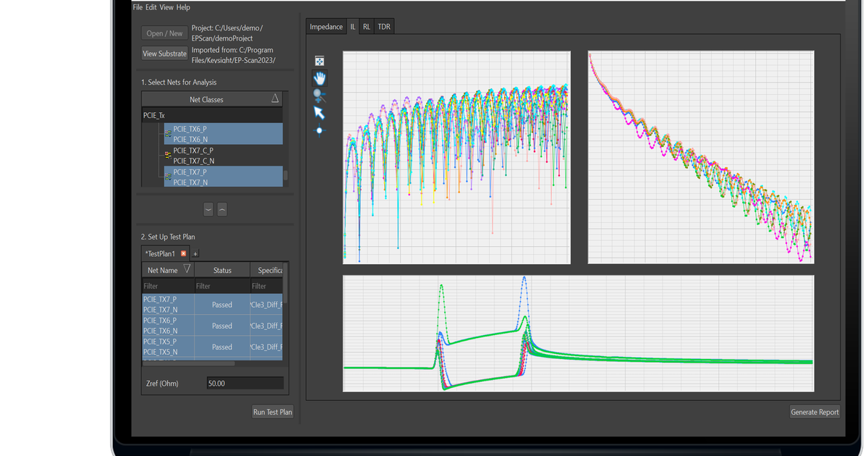The image size is (868, 456).
Task: Open the RL tab
Action: [x=367, y=27]
